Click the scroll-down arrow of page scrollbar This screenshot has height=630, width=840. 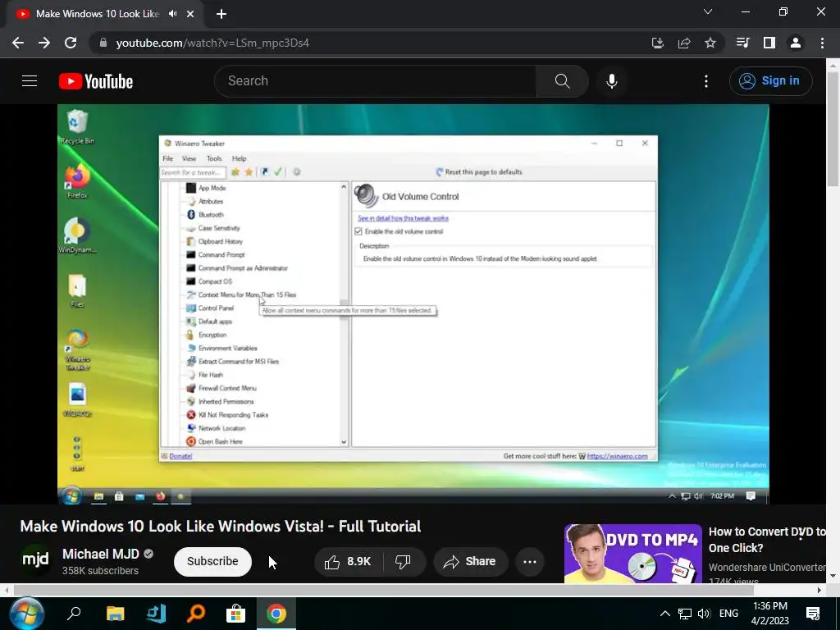point(833,576)
